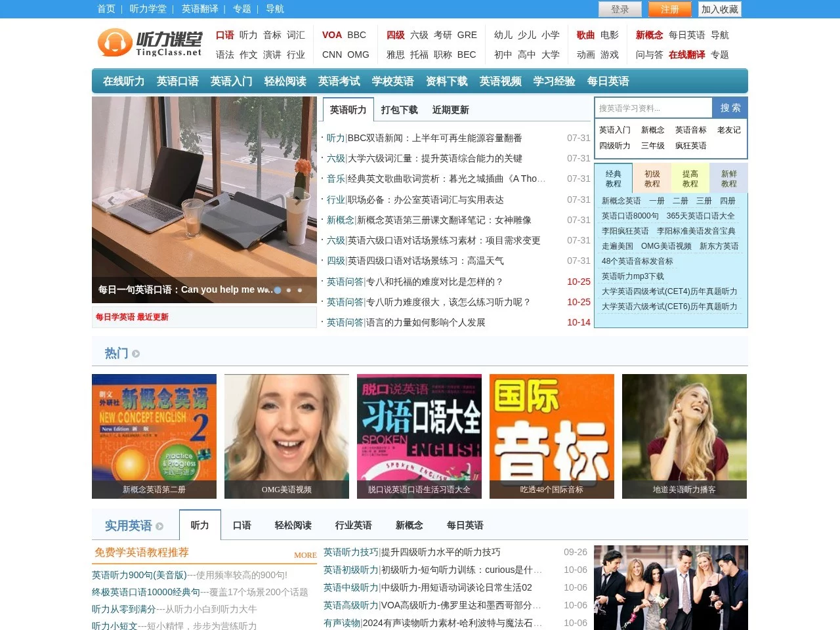Open the 老友记 hot search keyword
Viewport: 840px width, 630px height.
(728, 130)
